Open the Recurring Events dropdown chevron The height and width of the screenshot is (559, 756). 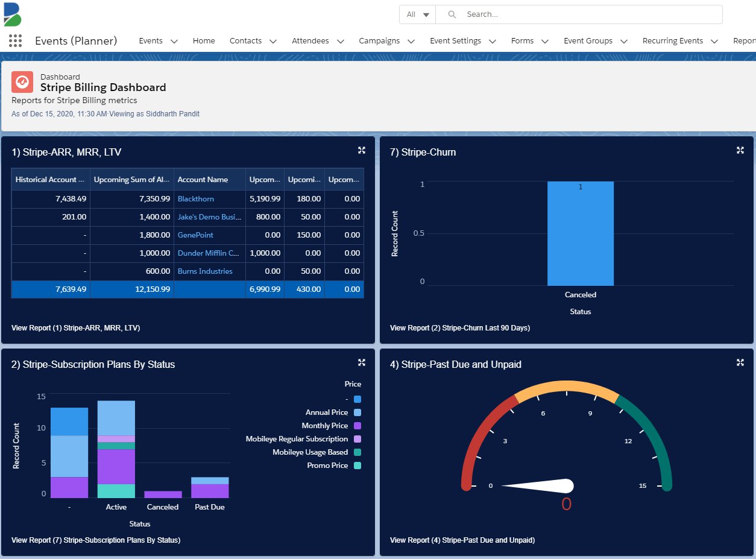[x=714, y=41]
